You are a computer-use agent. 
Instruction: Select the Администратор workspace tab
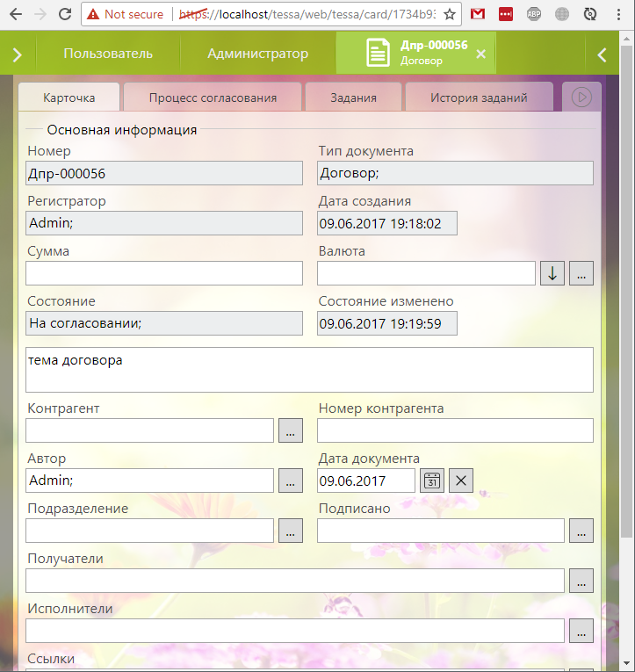coord(257,54)
